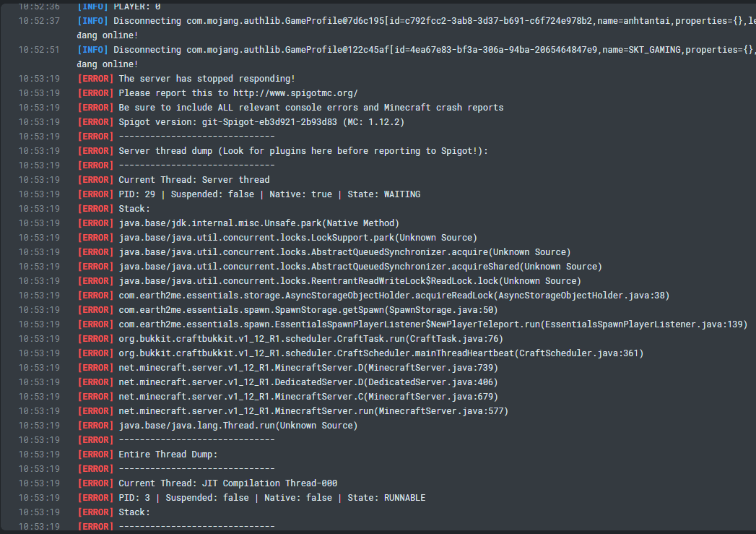Click the CraftScheduler.mainThreadHeartbeat stack line
Image resolution: width=756 pixels, height=534 pixels.
coord(381,353)
